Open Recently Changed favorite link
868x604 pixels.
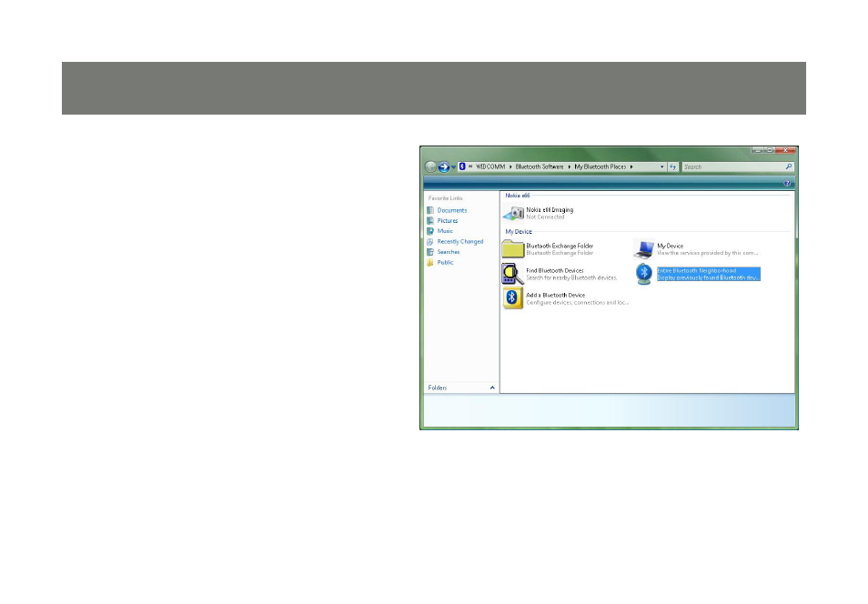point(460,242)
